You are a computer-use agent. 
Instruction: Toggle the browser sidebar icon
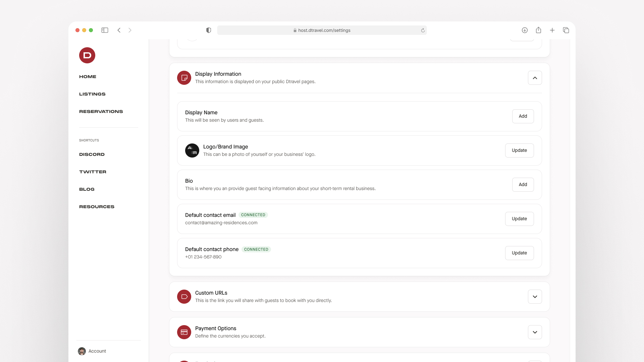[x=105, y=30]
